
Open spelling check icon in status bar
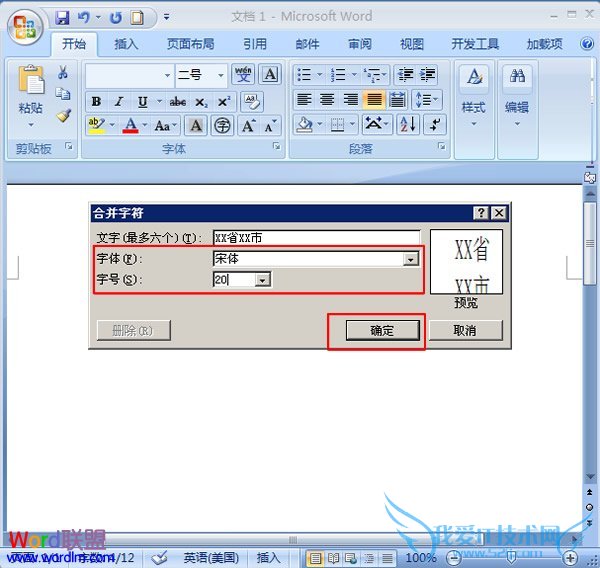click(x=158, y=557)
